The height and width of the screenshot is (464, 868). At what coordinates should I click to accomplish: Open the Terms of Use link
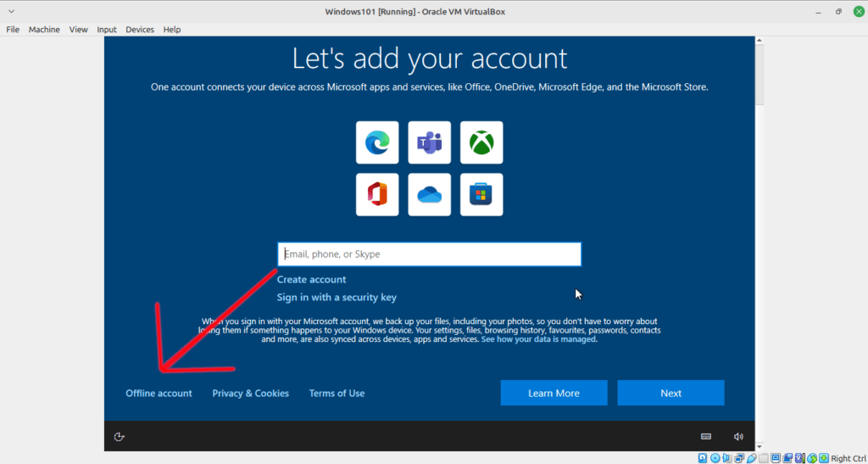point(337,393)
